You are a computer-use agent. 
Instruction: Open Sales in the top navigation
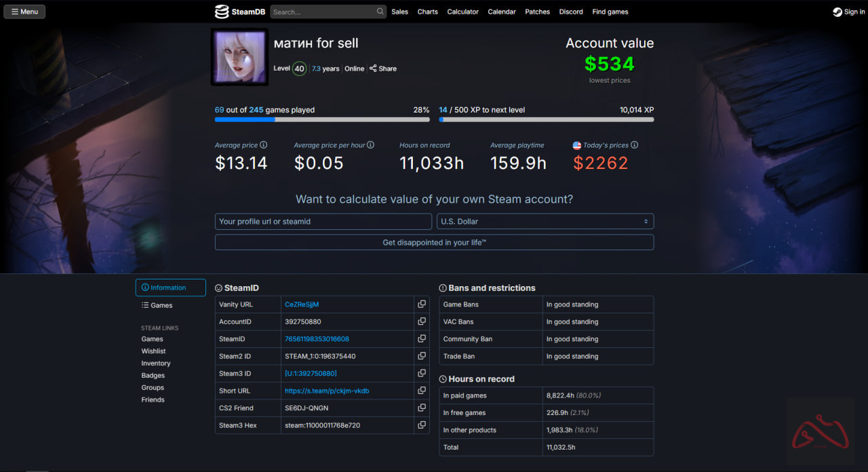(x=399, y=12)
